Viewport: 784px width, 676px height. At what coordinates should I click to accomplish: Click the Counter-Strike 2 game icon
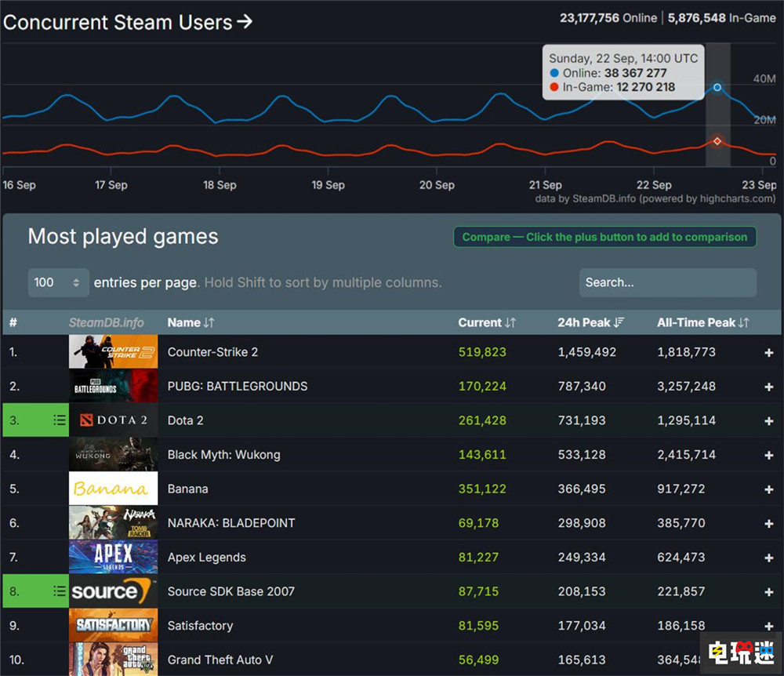[x=113, y=351]
